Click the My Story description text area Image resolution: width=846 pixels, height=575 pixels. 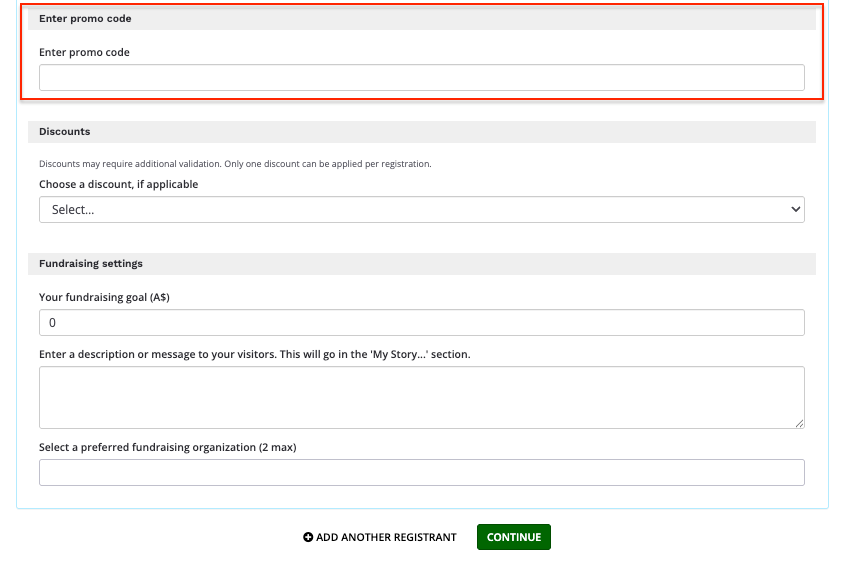tap(421, 397)
